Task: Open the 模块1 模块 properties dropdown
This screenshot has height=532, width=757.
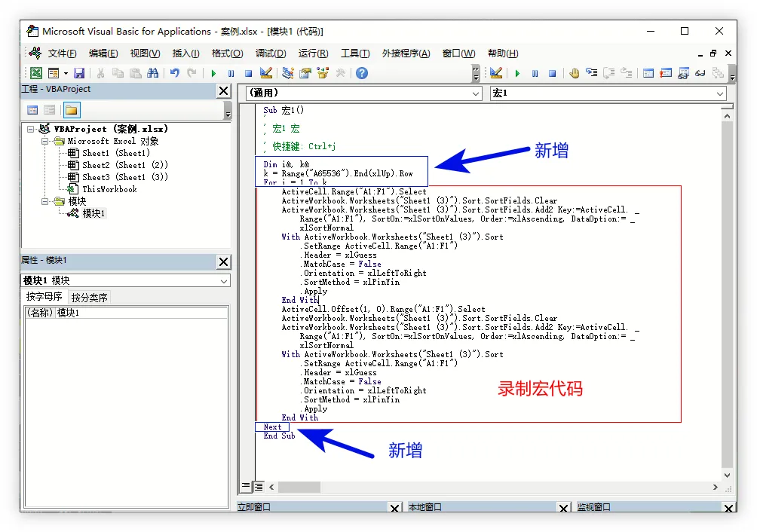Action: (x=224, y=281)
